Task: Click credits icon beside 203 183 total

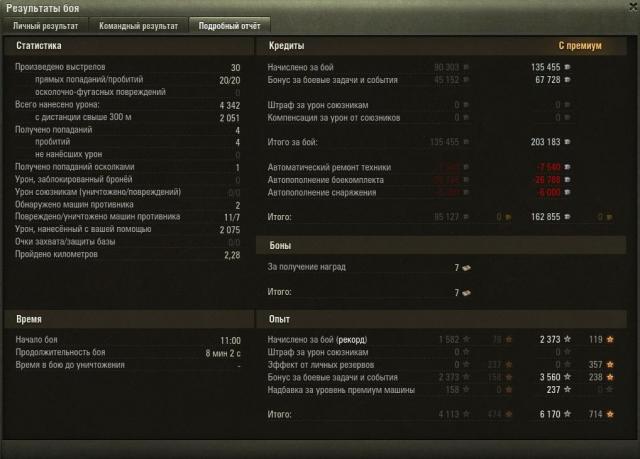Action: pos(567,142)
